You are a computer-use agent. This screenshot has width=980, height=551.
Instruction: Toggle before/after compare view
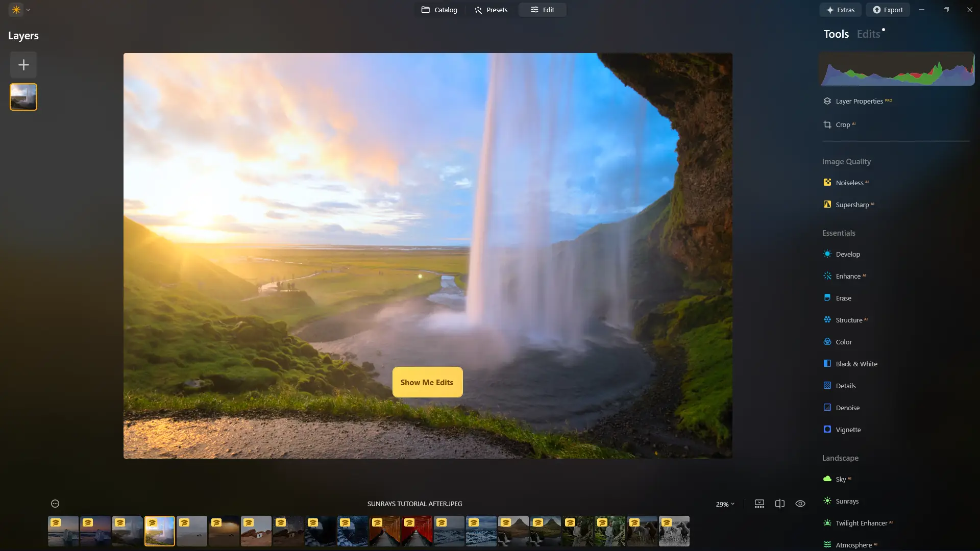(x=780, y=504)
